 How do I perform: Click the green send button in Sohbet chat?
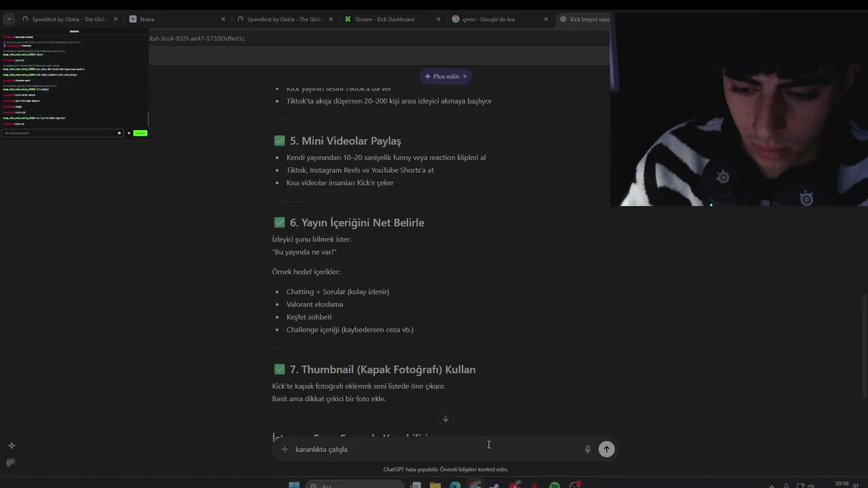pos(140,133)
